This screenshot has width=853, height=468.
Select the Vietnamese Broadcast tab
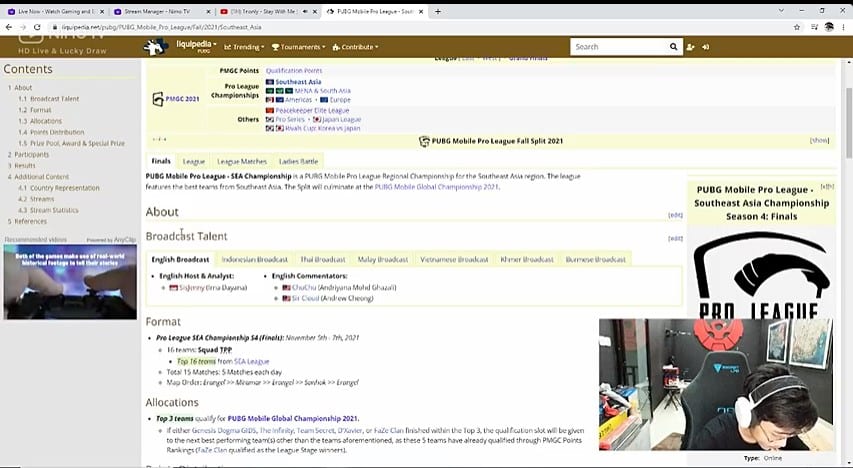point(454,260)
